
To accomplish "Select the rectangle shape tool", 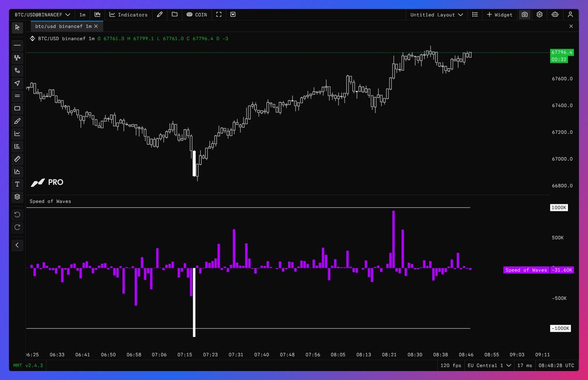I will tap(17, 108).
